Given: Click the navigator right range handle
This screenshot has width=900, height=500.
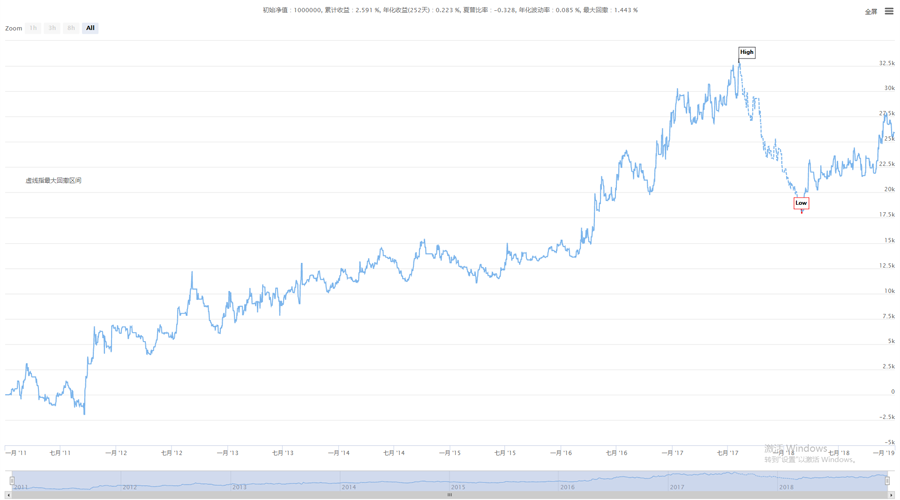Looking at the screenshot, I should pos(887,481).
